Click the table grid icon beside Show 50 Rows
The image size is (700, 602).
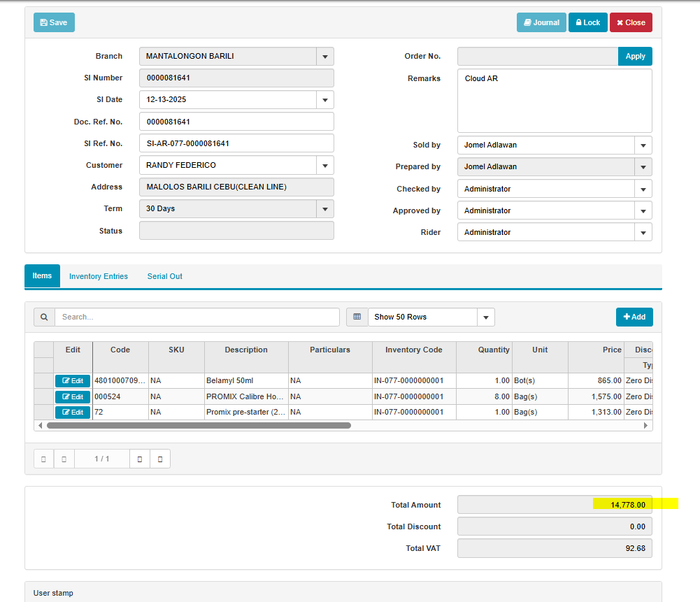point(357,317)
